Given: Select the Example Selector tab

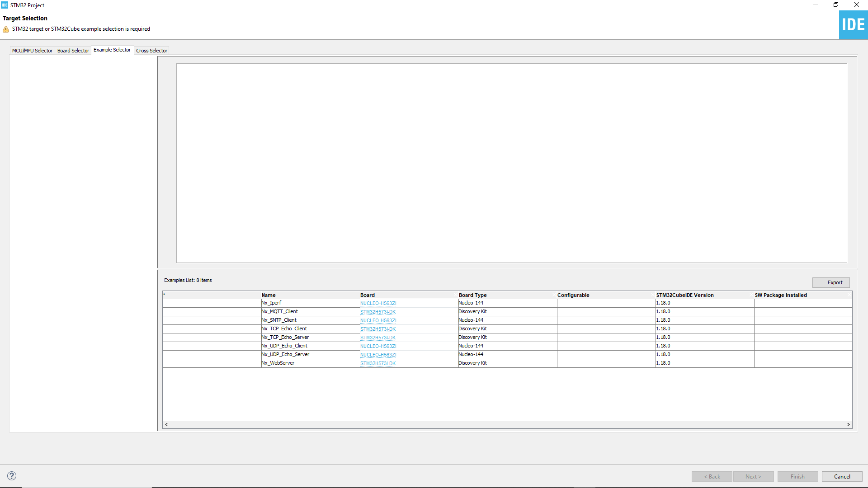Looking at the screenshot, I should pyautogui.click(x=112, y=50).
